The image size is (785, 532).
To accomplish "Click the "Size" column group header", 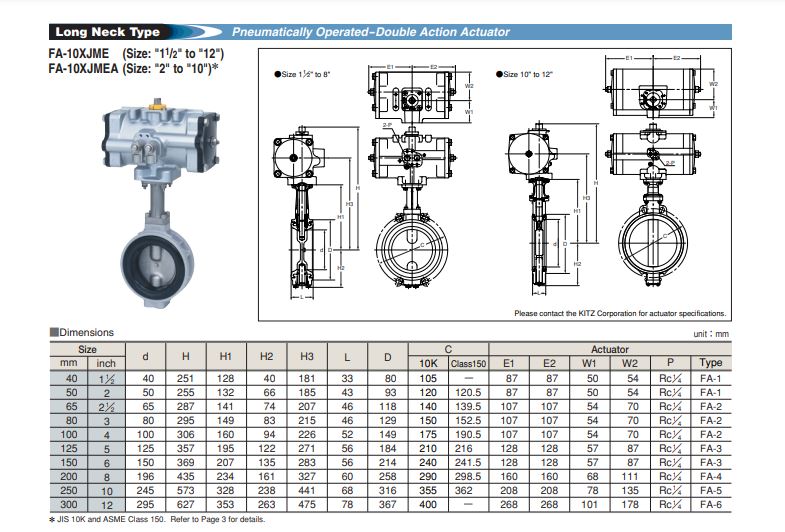I will [88, 349].
